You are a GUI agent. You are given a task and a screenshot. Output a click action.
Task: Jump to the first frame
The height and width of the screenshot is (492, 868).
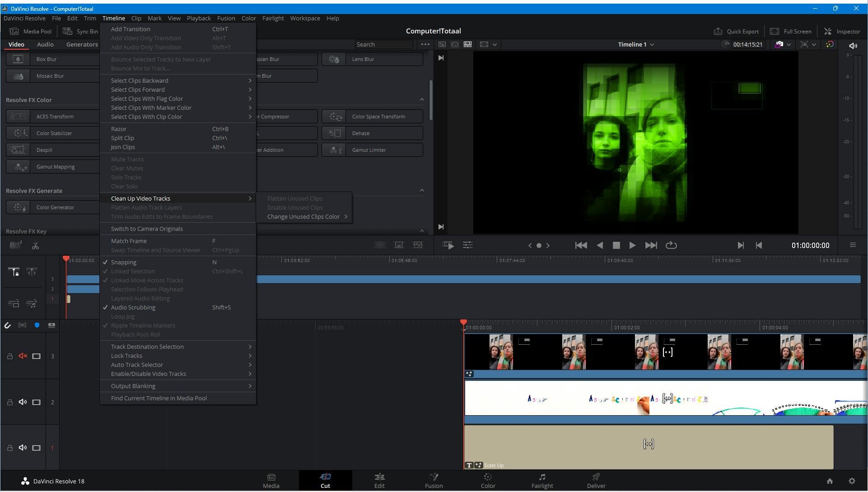pos(581,245)
